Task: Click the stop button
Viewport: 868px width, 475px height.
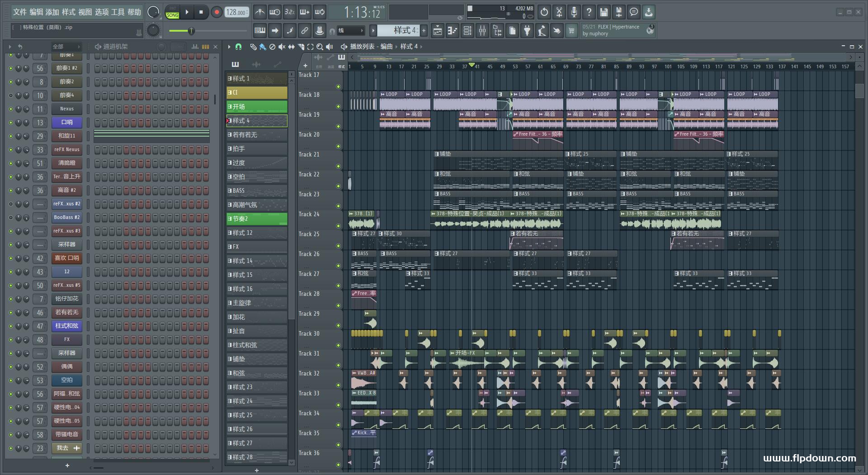Action: tap(201, 12)
